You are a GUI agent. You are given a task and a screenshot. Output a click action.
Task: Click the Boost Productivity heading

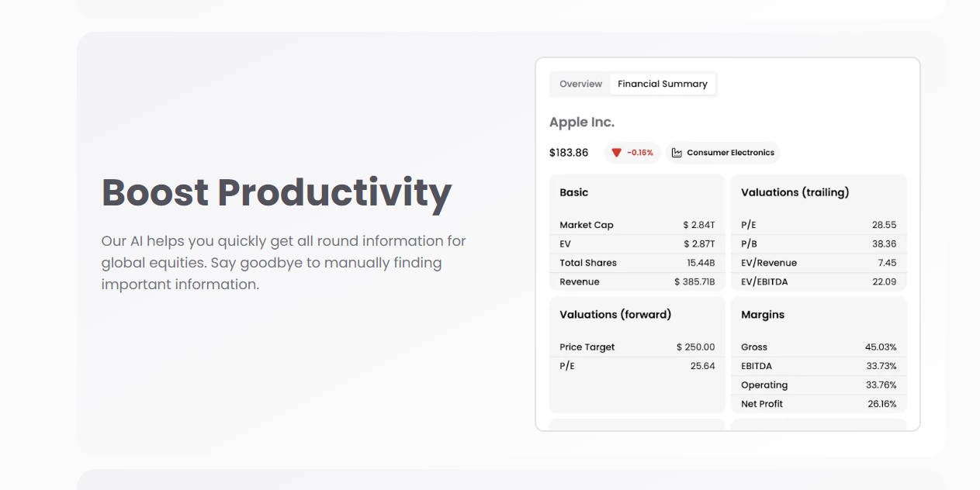coord(276,192)
